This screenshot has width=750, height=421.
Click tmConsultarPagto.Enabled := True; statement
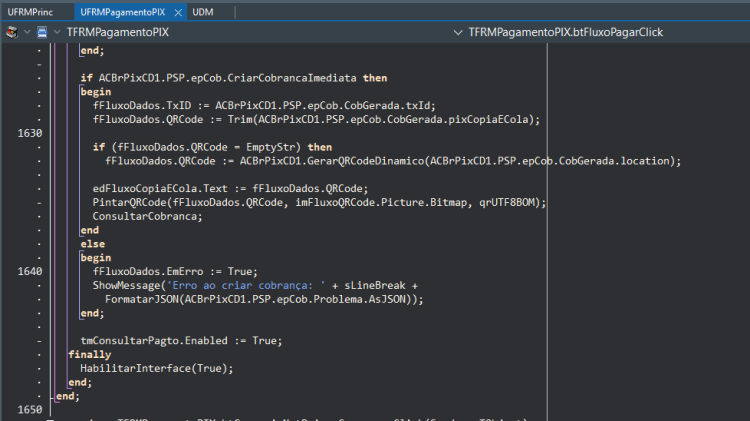point(181,341)
